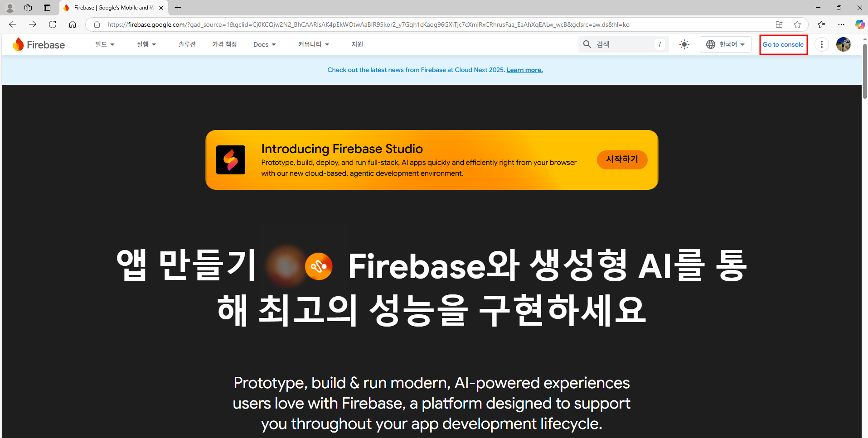Open the 한국어 language selector
Screen dimensions: 868x438
click(725, 44)
